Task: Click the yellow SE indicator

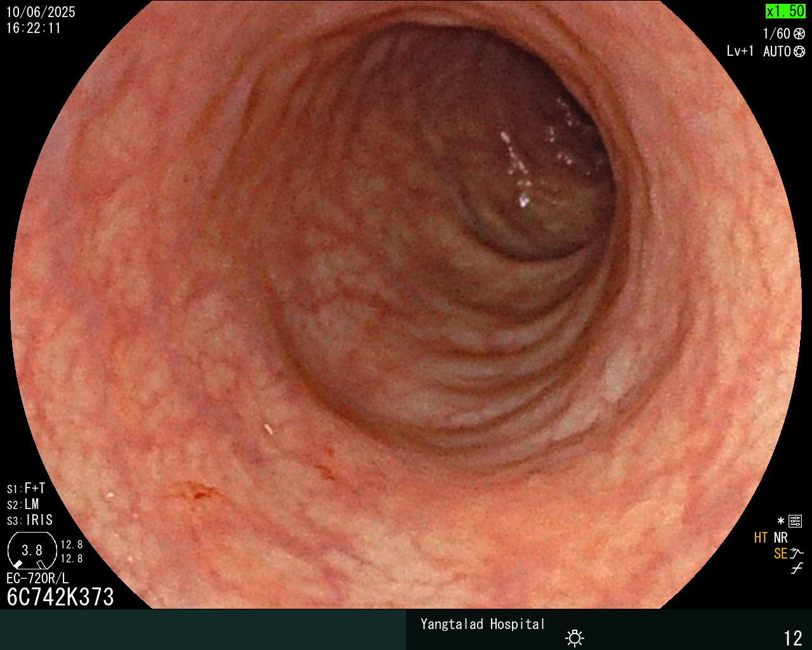Action: 781,554
